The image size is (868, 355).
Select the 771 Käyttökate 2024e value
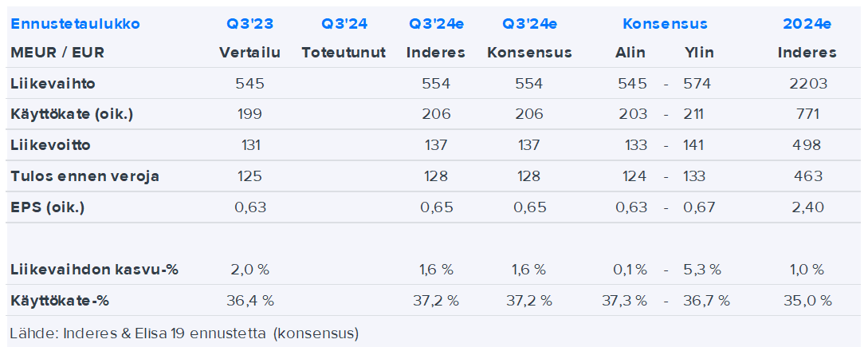tap(807, 114)
